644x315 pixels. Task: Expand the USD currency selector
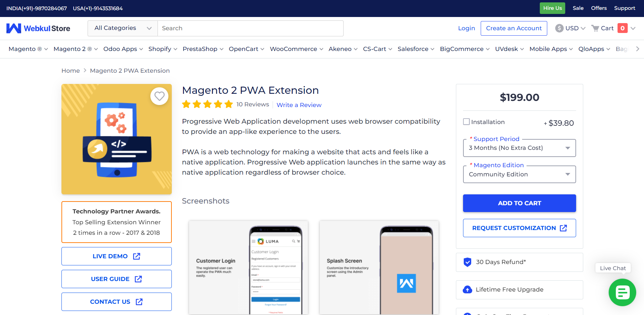click(x=575, y=28)
